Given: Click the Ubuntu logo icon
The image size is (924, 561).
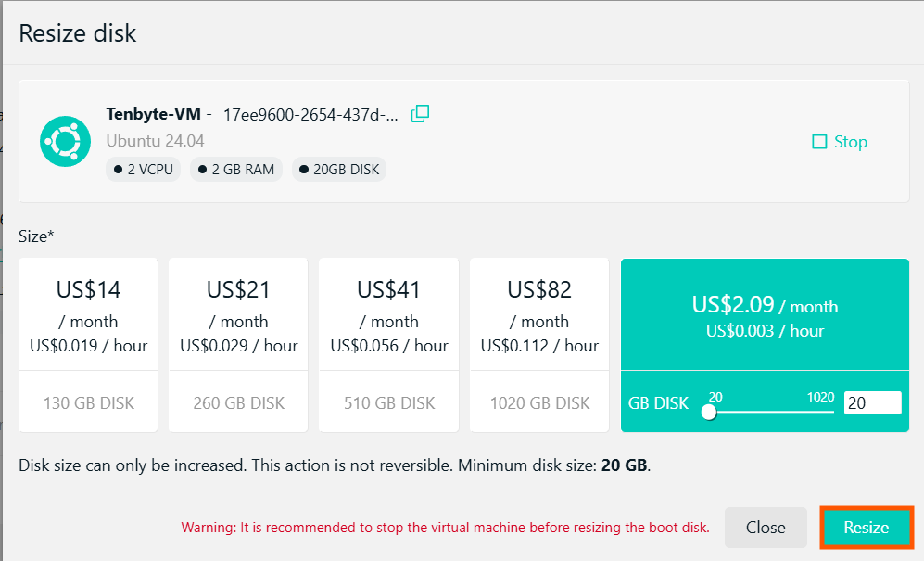Looking at the screenshot, I should point(65,141).
